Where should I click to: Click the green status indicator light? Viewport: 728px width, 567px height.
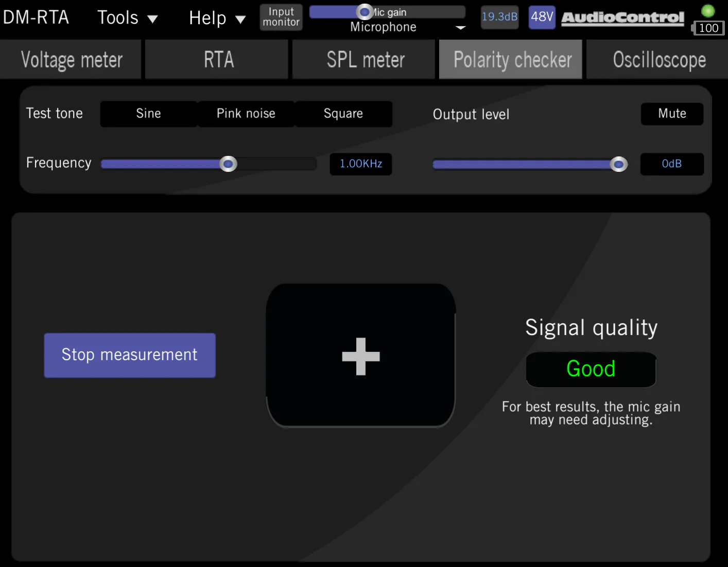pyautogui.click(x=709, y=9)
